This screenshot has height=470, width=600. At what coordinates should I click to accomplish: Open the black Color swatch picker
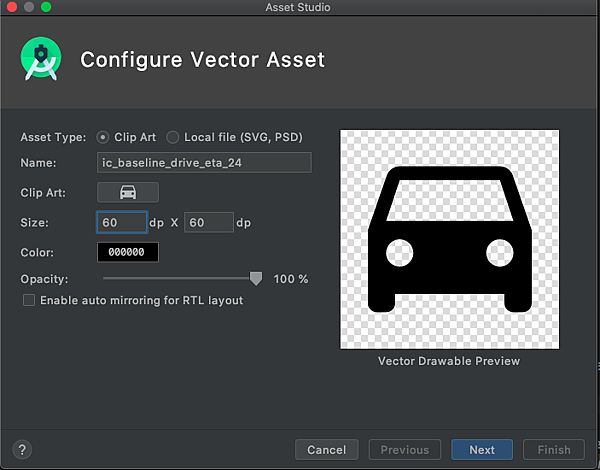coord(127,252)
